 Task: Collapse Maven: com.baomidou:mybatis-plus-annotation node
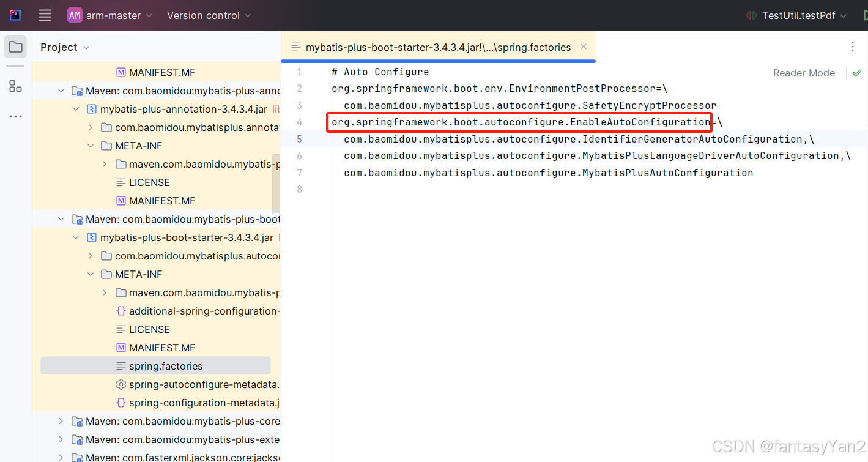click(x=61, y=91)
